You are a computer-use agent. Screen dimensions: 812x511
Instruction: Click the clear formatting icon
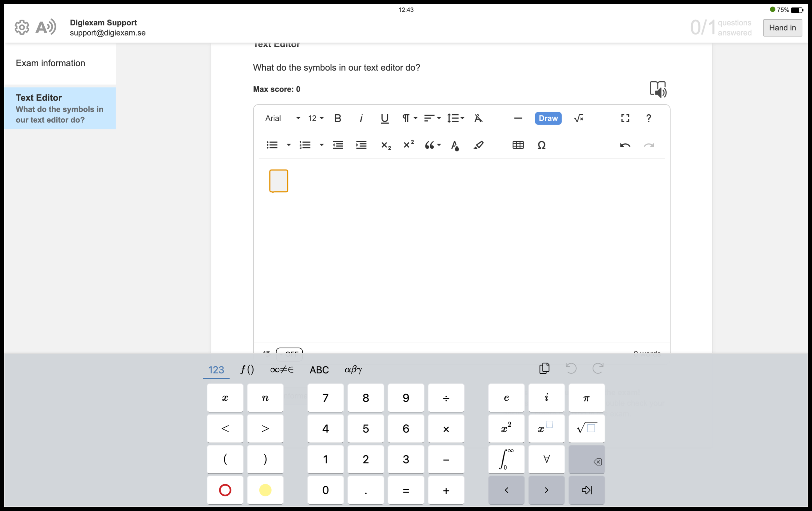(x=478, y=118)
